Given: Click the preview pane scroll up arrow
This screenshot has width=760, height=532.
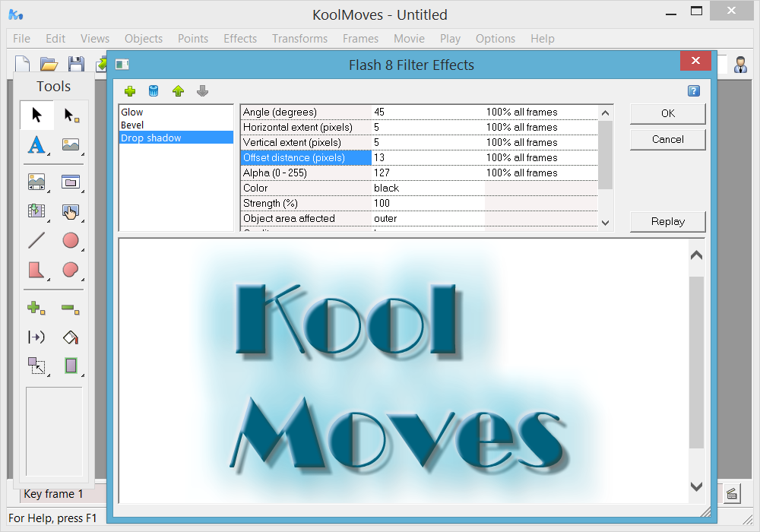Looking at the screenshot, I should click(696, 255).
